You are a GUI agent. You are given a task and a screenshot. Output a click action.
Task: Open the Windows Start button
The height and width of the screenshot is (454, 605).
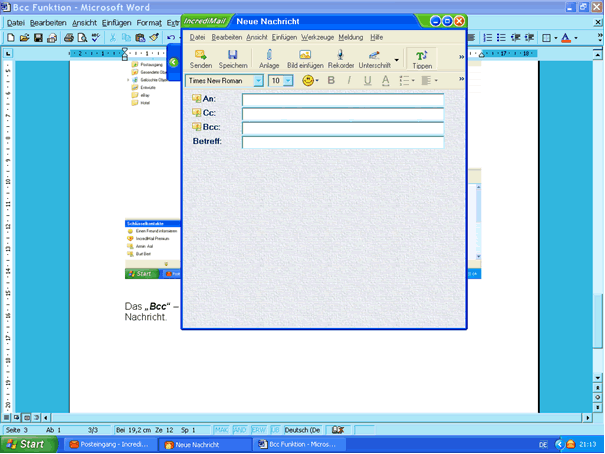28,444
